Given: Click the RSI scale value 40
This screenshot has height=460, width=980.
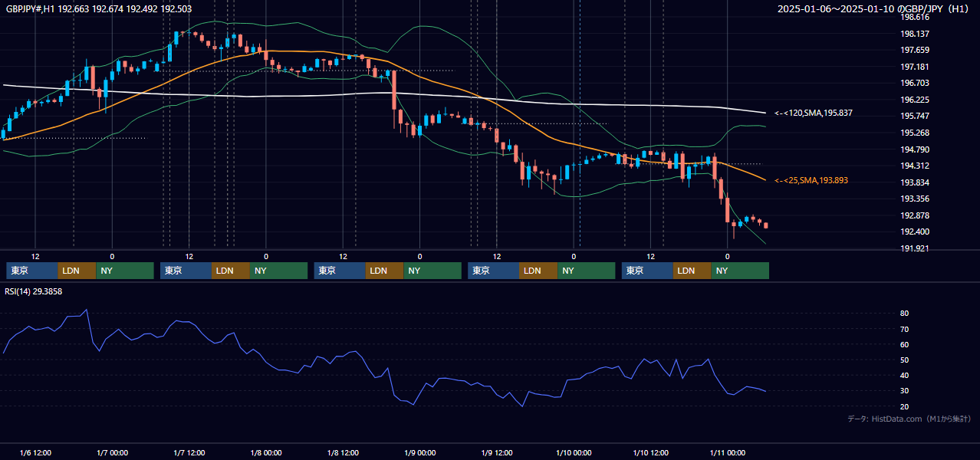Looking at the screenshot, I should coord(905,375).
